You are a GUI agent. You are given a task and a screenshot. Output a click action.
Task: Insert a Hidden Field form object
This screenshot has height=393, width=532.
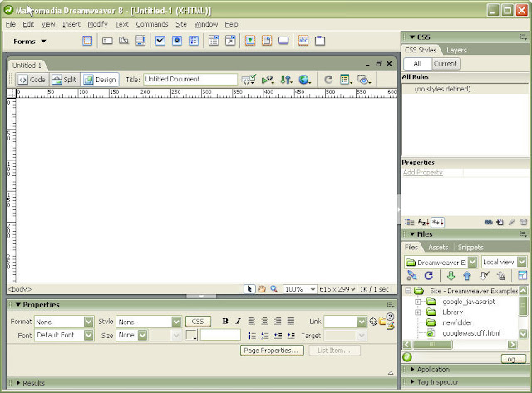click(x=124, y=41)
